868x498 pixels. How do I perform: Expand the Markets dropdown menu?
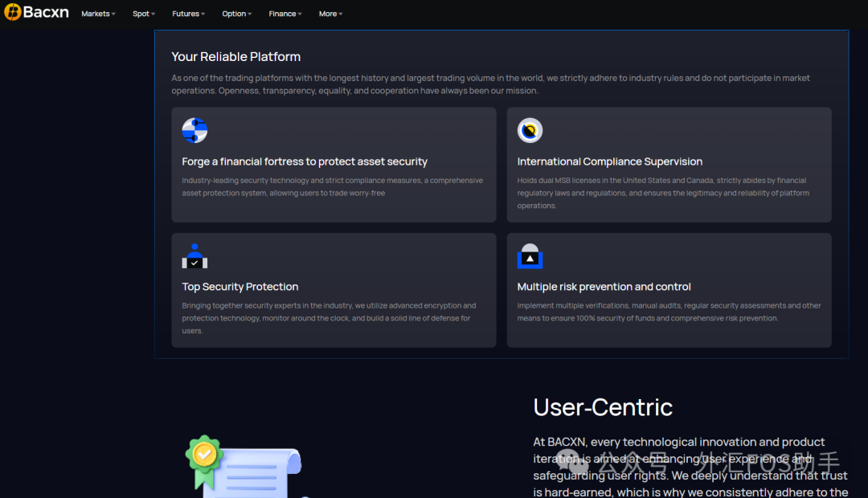click(x=98, y=14)
